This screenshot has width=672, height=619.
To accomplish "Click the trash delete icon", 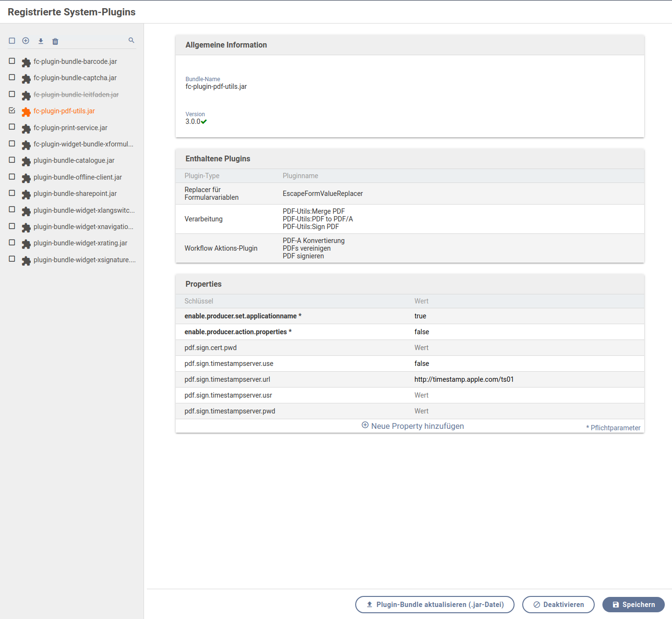I will (x=55, y=41).
